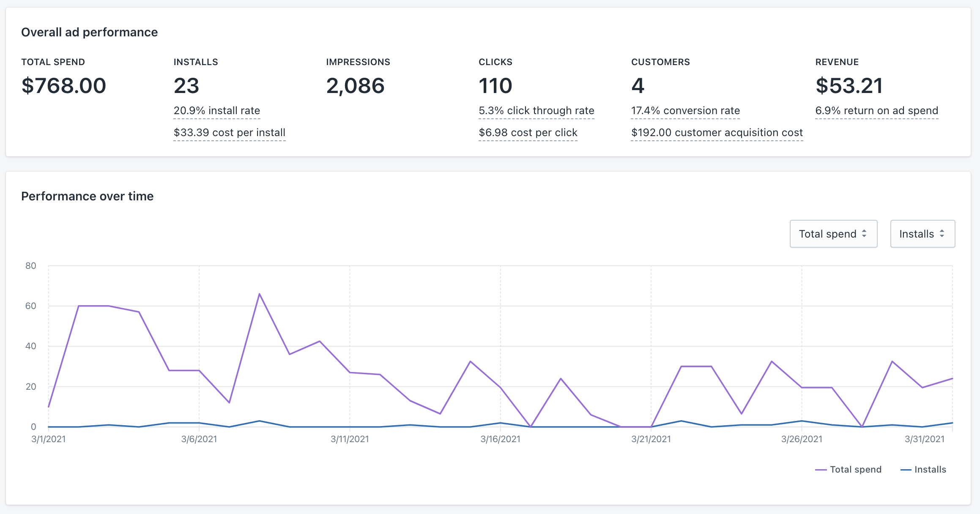Click the highest purple peak on the chart
Image resolution: width=980 pixels, height=514 pixels.
[x=259, y=294]
